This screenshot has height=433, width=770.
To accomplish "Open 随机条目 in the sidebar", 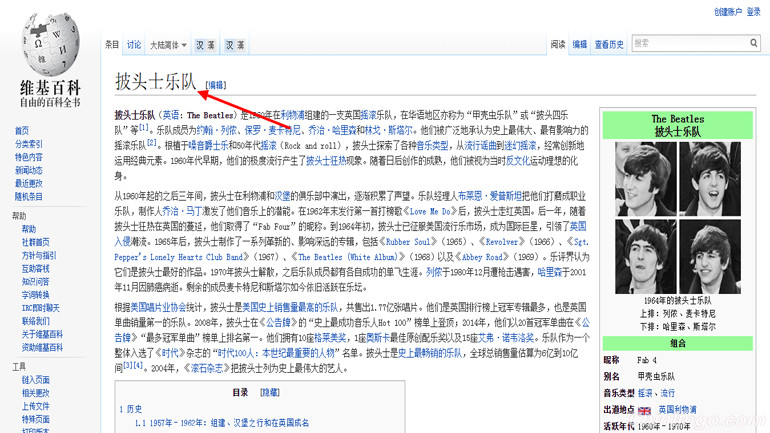I will (28, 196).
